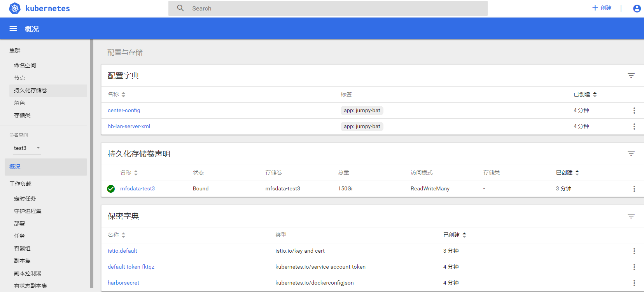Open actions menu for harborsecret row
Viewport: 644px width, 292px height.
pyautogui.click(x=634, y=283)
